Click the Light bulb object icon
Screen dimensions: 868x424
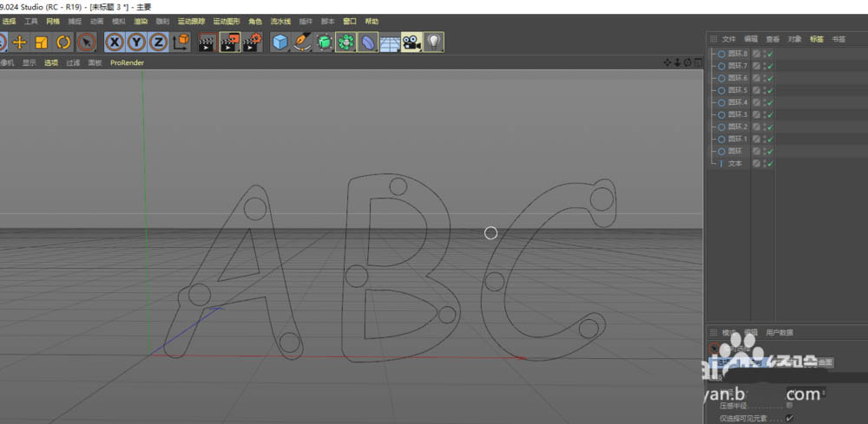pyautogui.click(x=433, y=42)
